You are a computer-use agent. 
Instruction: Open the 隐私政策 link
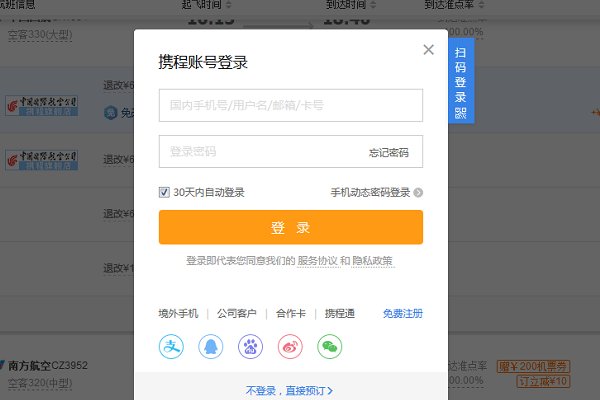372,261
